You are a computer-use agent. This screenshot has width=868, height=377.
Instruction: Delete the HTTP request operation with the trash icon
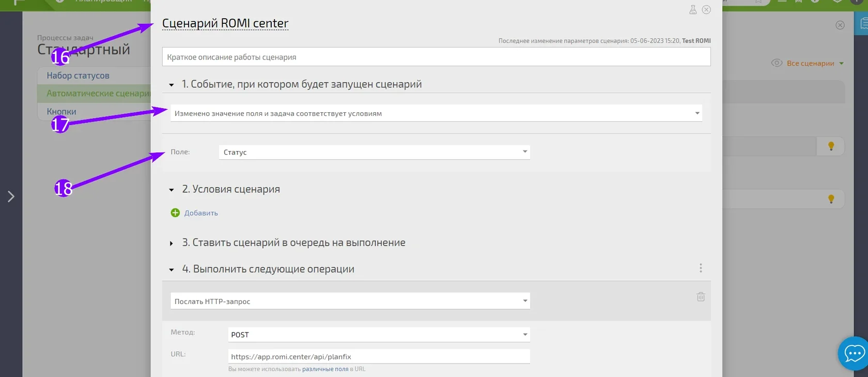pos(701,297)
